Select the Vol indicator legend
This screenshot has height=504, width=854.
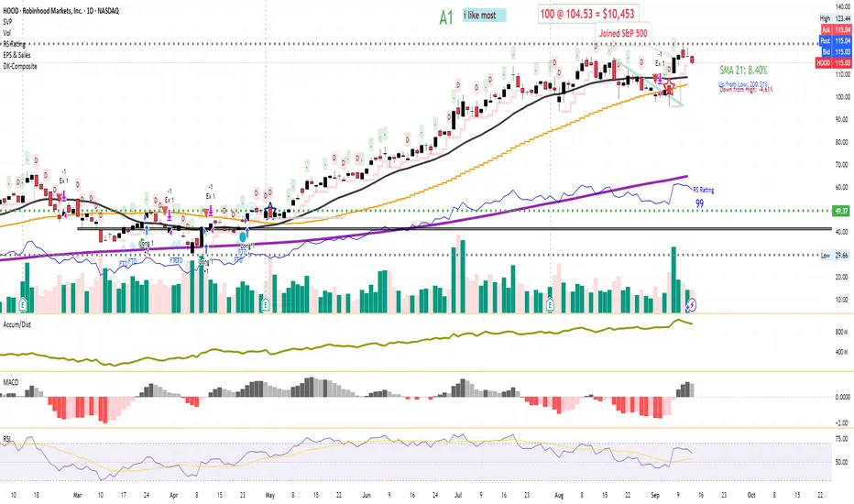(6, 33)
